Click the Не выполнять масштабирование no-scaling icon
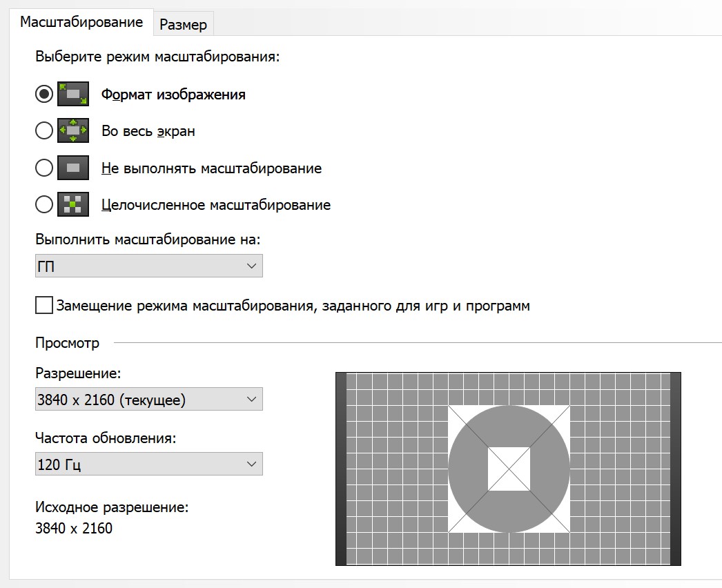Viewport: 722px width, 588px height. [x=73, y=168]
